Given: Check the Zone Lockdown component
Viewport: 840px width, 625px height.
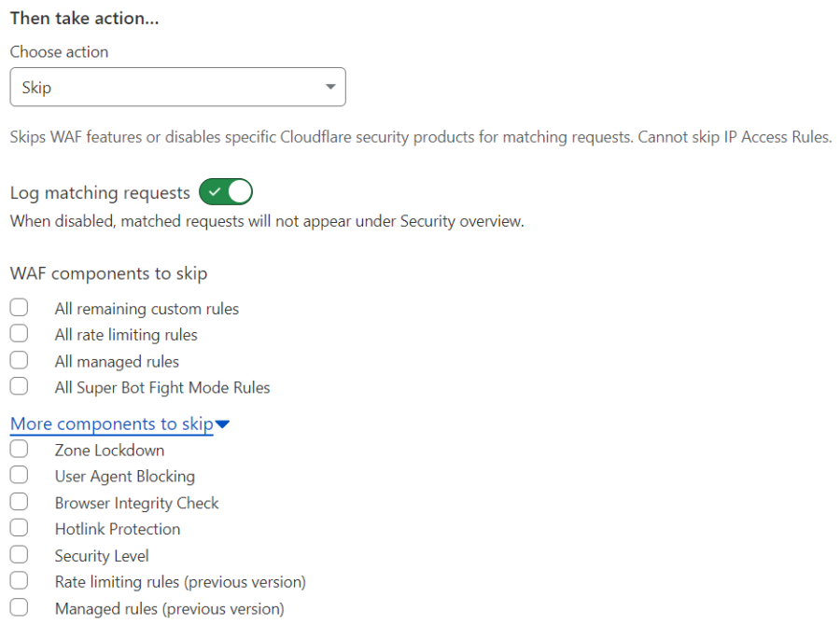Looking at the screenshot, I should click(19, 449).
